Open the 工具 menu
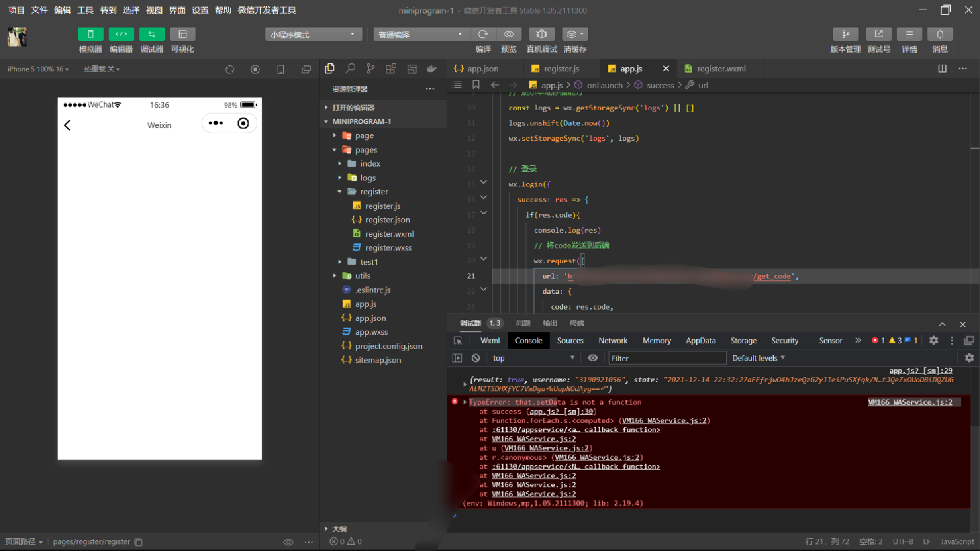Screen dimensions: 980x551 coord(85,10)
